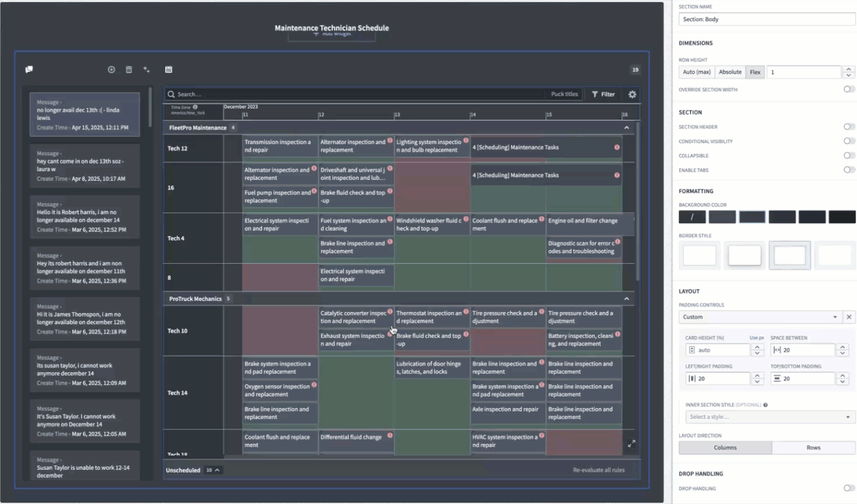Open the Padding Controls Custom dropdown

[760, 317]
